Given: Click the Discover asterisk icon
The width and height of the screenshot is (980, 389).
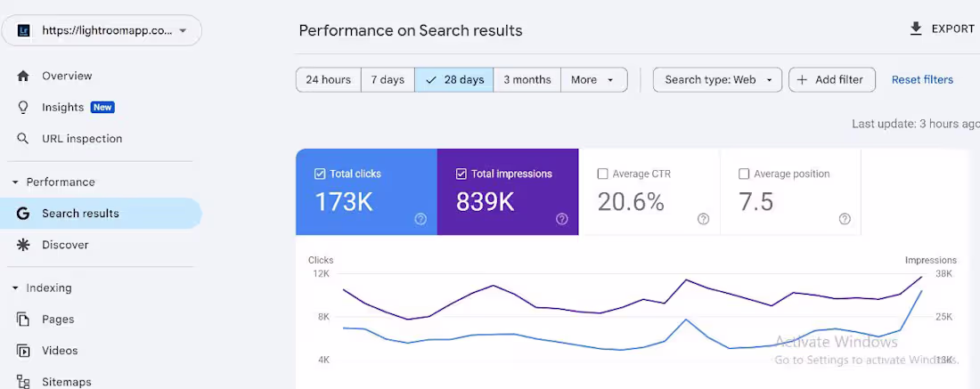Looking at the screenshot, I should (23, 245).
